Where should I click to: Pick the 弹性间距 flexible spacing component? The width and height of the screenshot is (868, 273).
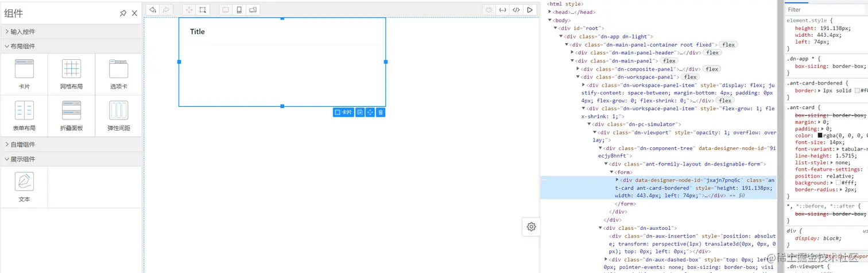(x=118, y=116)
